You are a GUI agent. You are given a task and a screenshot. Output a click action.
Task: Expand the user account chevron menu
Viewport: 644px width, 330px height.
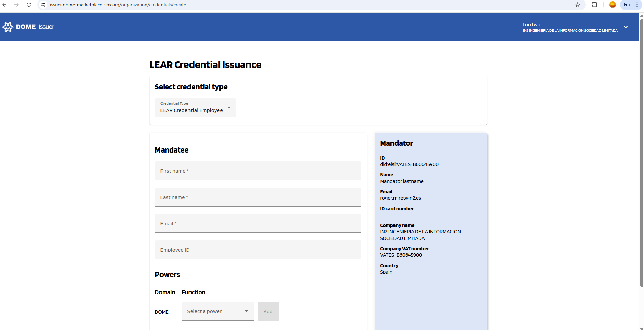click(626, 27)
